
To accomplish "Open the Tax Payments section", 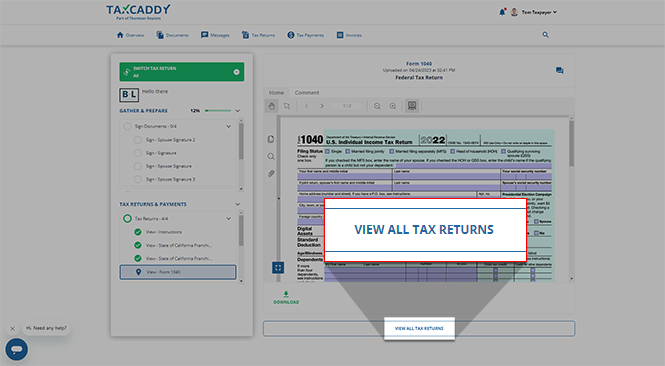I will [305, 35].
